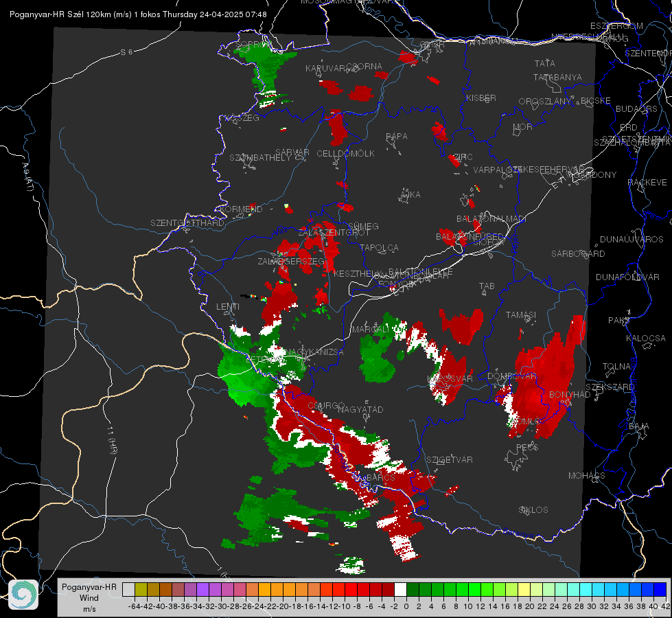The width and height of the screenshot is (672, 618).
Task: Click the CSURGO town label
Action: pyautogui.click(x=326, y=406)
